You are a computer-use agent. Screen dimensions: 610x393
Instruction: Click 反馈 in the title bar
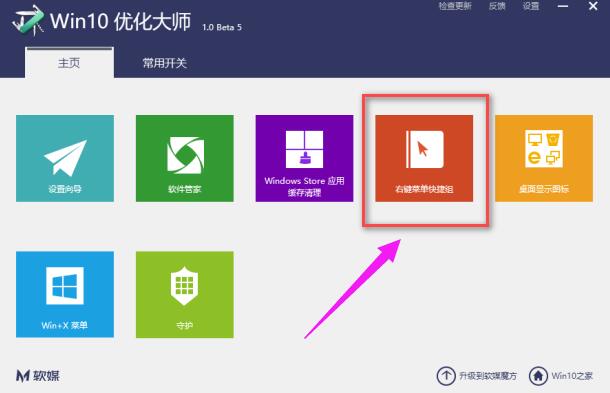pyautogui.click(x=497, y=6)
